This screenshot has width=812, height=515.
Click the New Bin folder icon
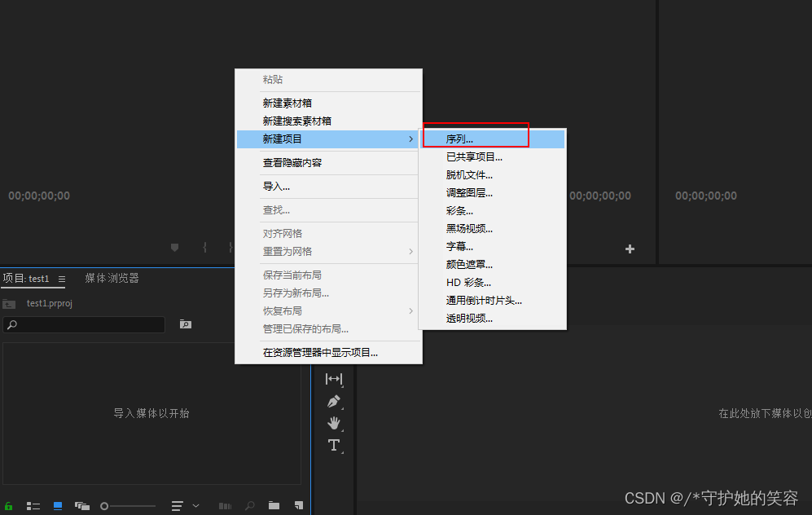(274, 506)
